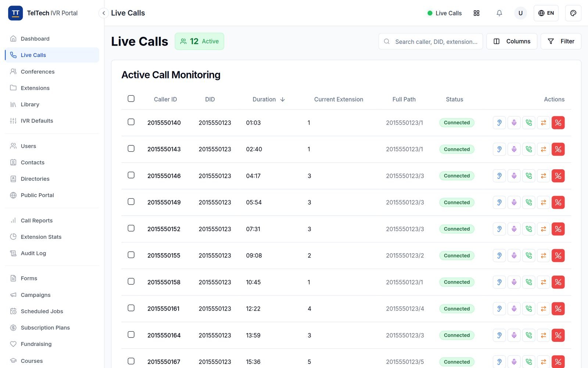Click the orange transfer arrows for caller 2015550164
This screenshot has height=368, width=588.
(543, 335)
